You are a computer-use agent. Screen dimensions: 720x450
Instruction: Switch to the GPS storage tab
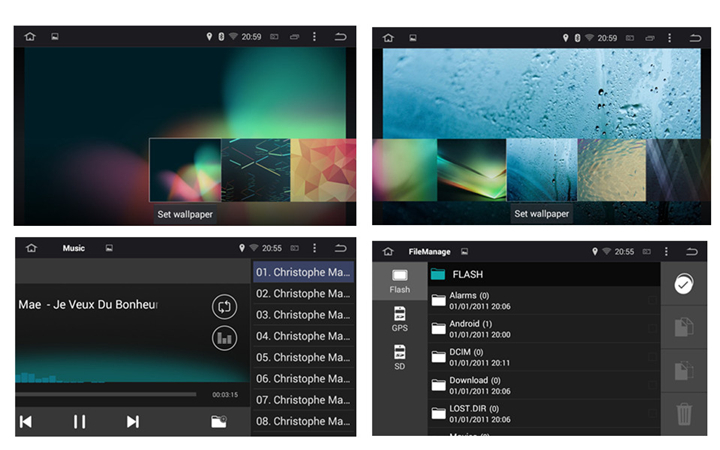(399, 319)
